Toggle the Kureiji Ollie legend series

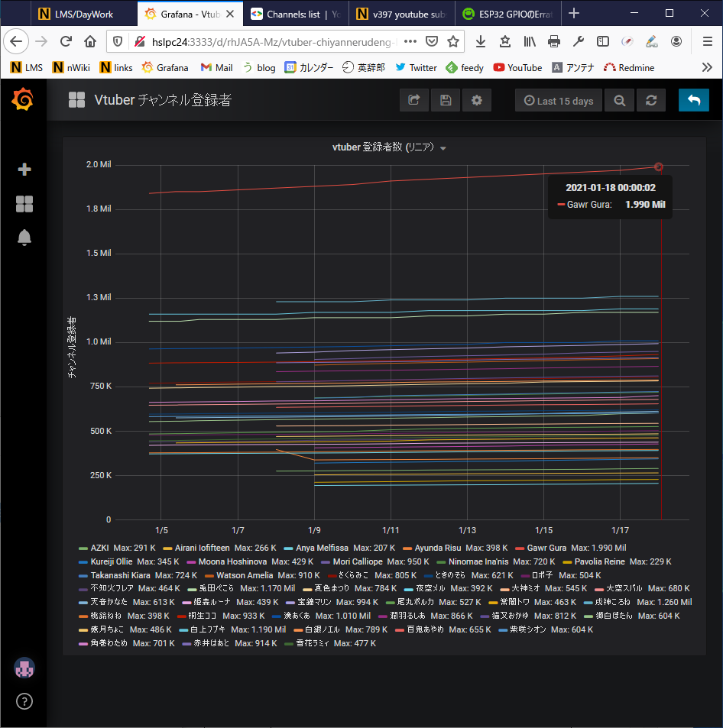click(x=112, y=561)
